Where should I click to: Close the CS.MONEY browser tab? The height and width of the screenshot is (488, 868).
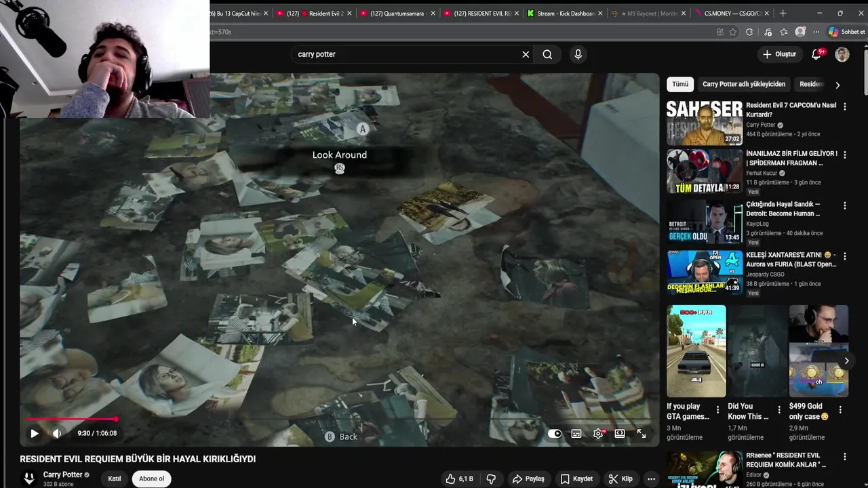pyautogui.click(x=767, y=14)
